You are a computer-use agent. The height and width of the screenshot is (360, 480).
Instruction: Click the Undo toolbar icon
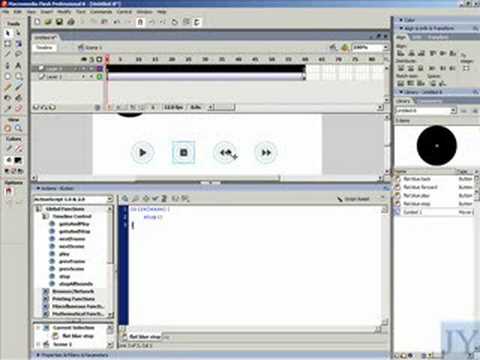pos(116,22)
